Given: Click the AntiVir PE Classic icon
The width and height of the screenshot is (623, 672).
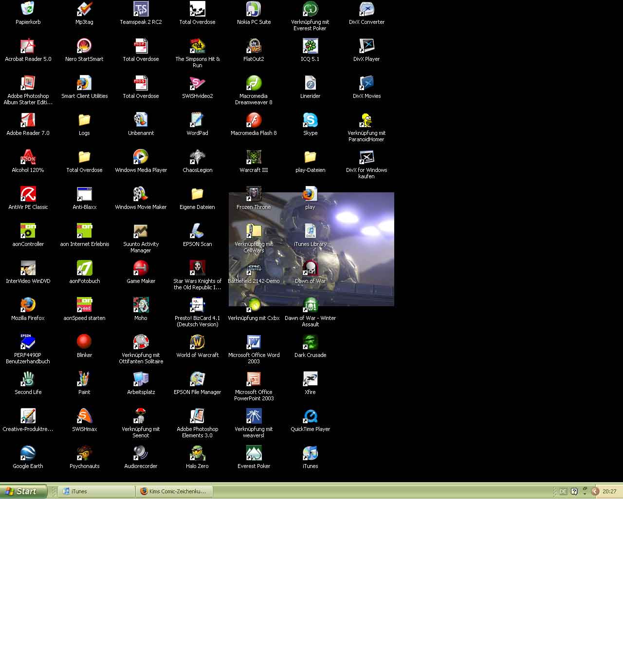Looking at the screenshot, I should 28,194.
